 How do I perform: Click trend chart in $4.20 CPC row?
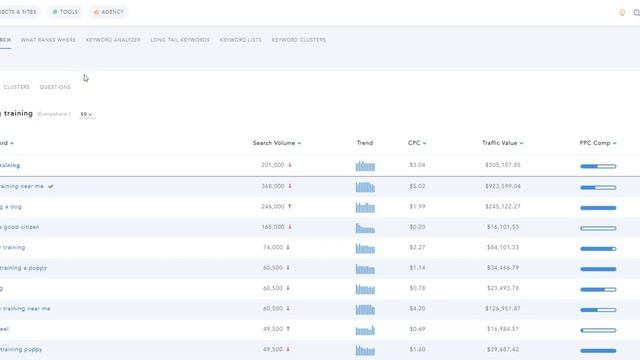365,309
